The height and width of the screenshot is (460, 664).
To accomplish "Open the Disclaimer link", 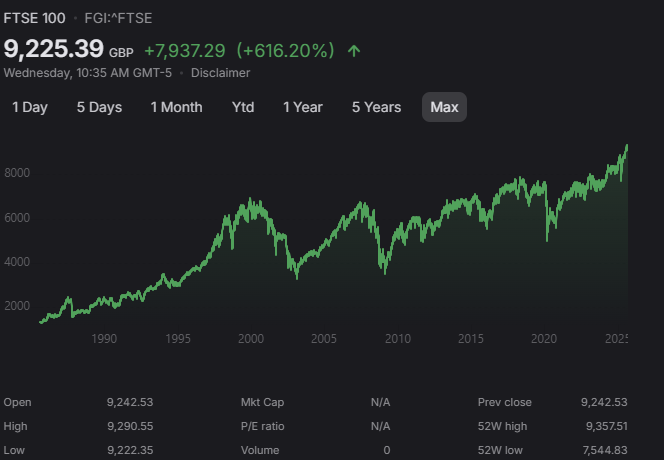I will click(x=220, y=73).
